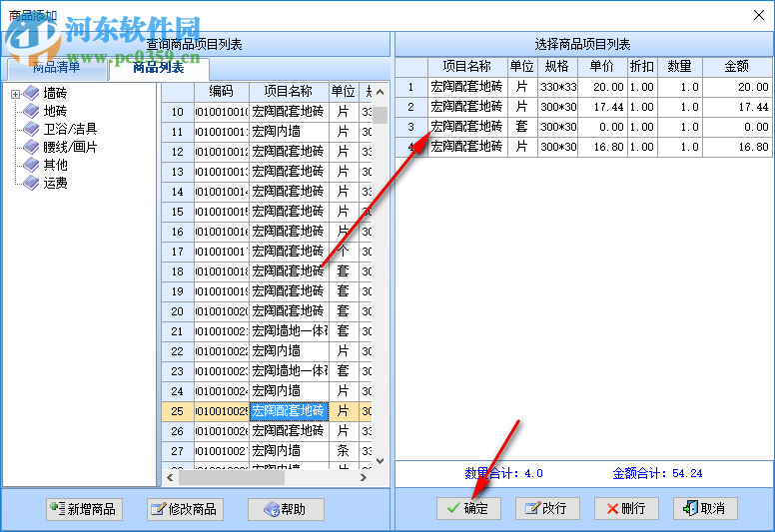Select the 地砖 category icon
This screenshot has height=532, width=775.
coord(31,111)
